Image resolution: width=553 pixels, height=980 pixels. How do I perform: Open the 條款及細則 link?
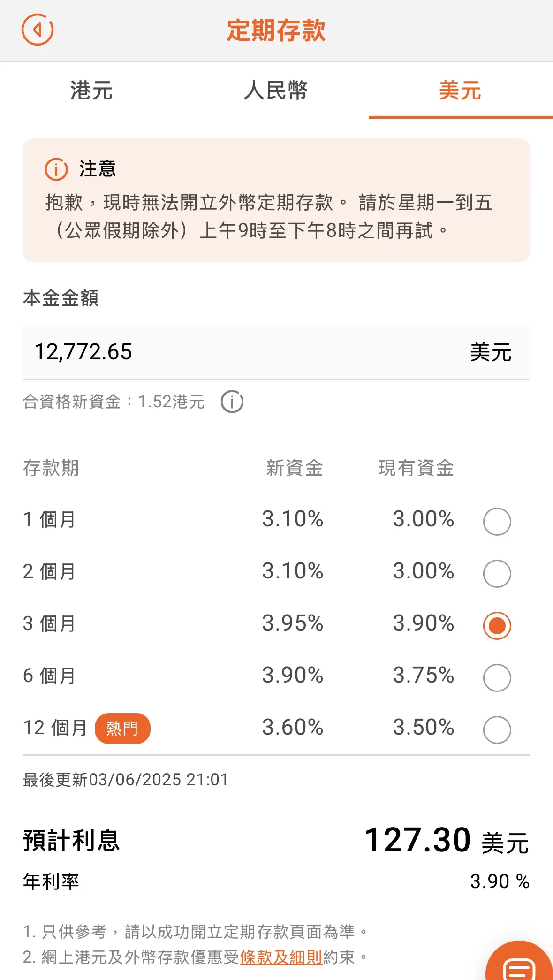[281, 957]
